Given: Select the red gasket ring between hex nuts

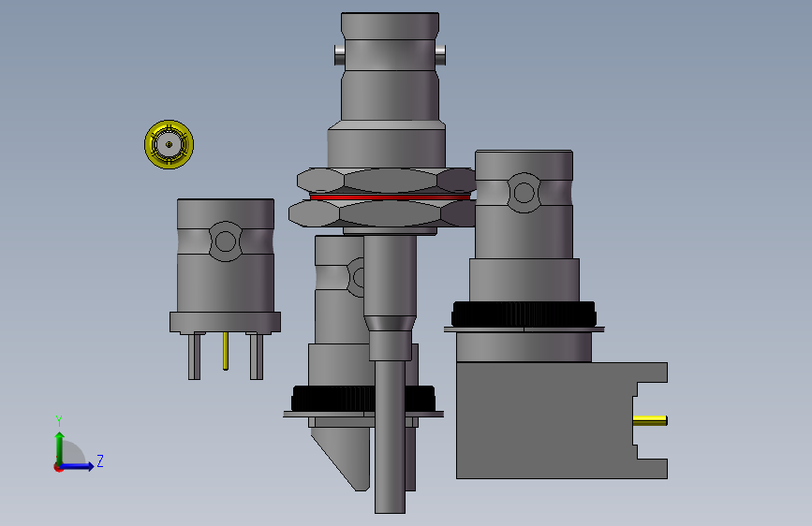Looking at the screenshot, I should click(x=390, y=197).
